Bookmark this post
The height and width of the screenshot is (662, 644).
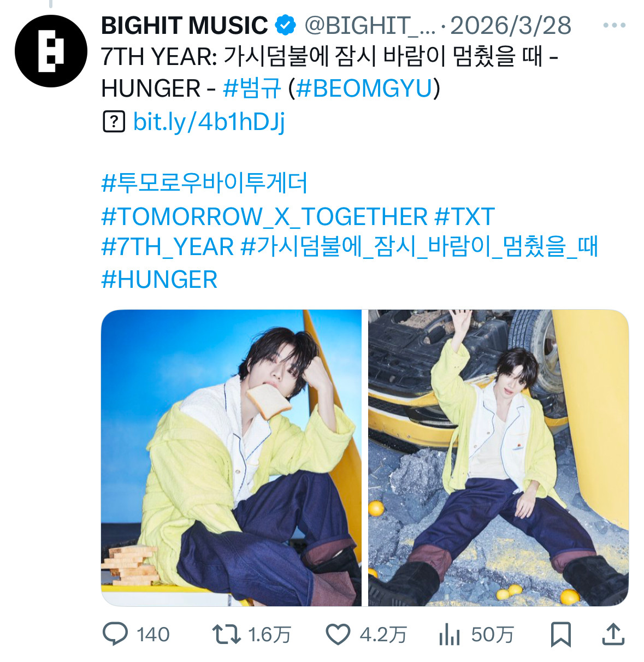pos(561,634)
